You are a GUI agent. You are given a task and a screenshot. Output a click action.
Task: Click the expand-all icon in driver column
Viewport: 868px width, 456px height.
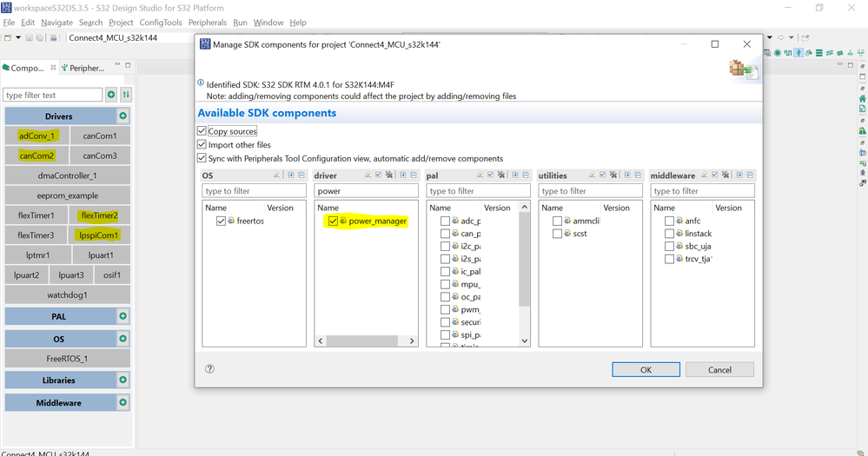403,175
